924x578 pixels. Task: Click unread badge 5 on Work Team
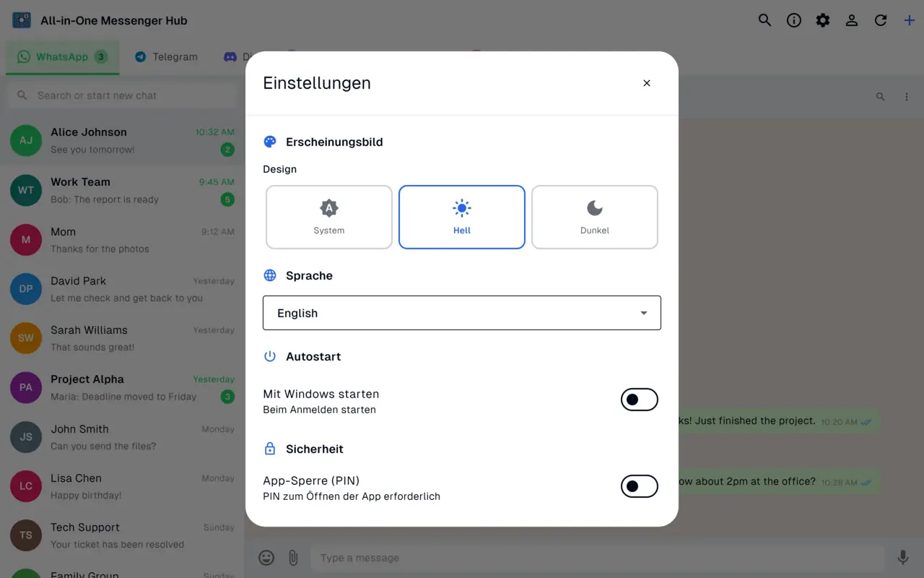pos(227,199)
